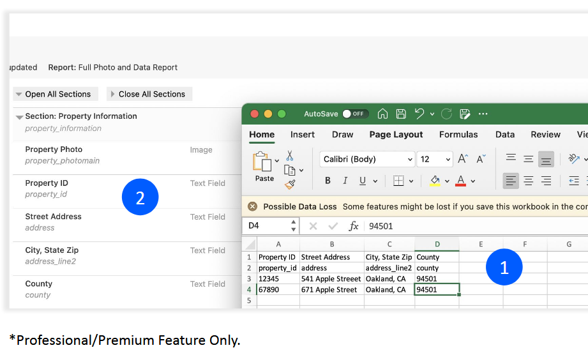The image size is (588, 364).
Task: Toggle Bold formatting
Action: point(328,181)
